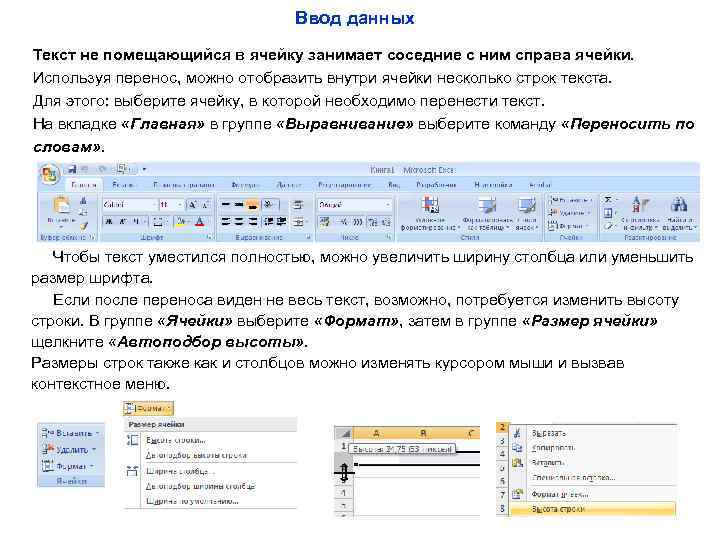Toggle Bold formatting in Font group

click(109, 222)
